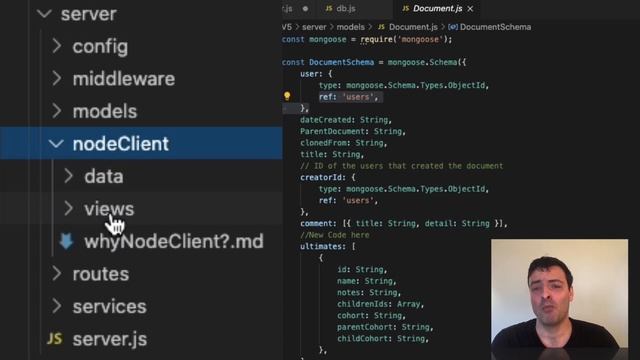Expand the config folder chevron
Image resolution: width=640 pixels, height=360 pixels.
tap(57, 47)
